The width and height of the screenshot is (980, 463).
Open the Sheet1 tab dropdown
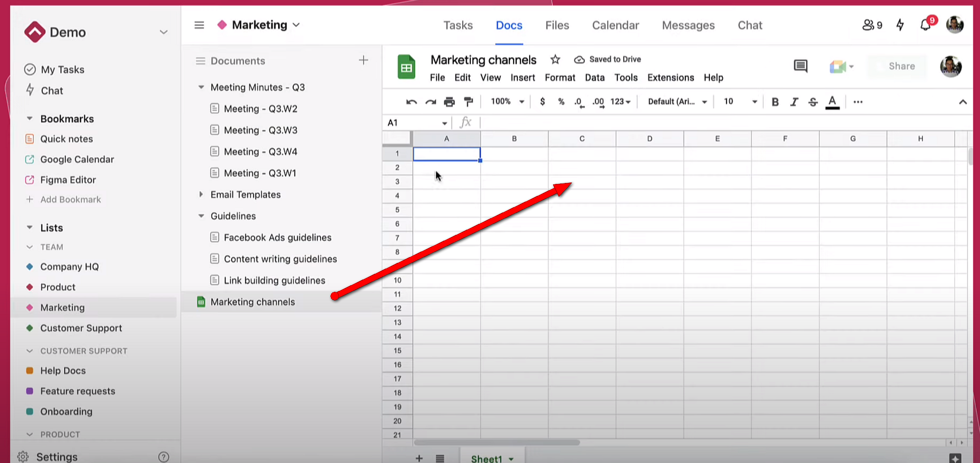click(x=511, y=459)
